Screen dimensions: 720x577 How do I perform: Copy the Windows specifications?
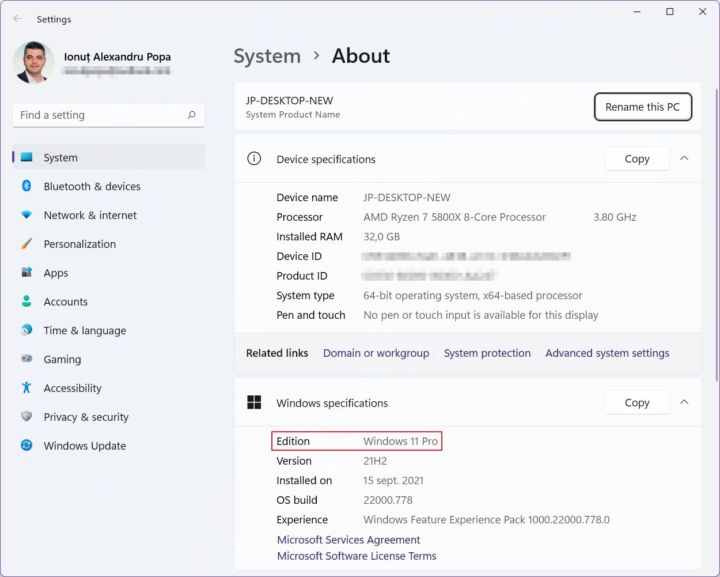pyautogui.click(x=637, y=403)
